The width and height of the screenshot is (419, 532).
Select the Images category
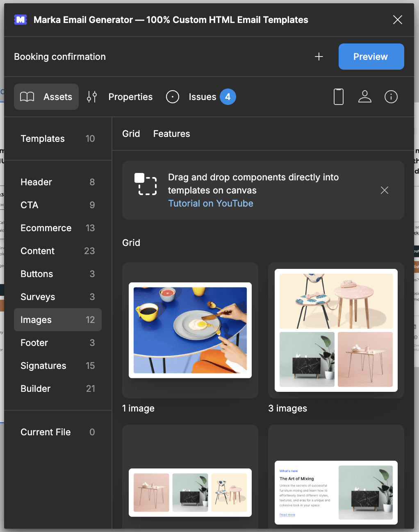[x=58, y=320]
